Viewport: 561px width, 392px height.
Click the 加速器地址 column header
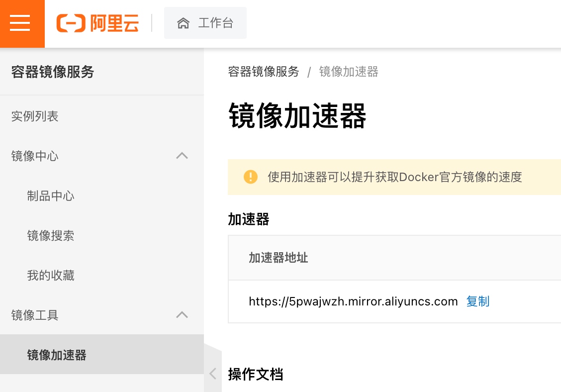click(279, 258)
